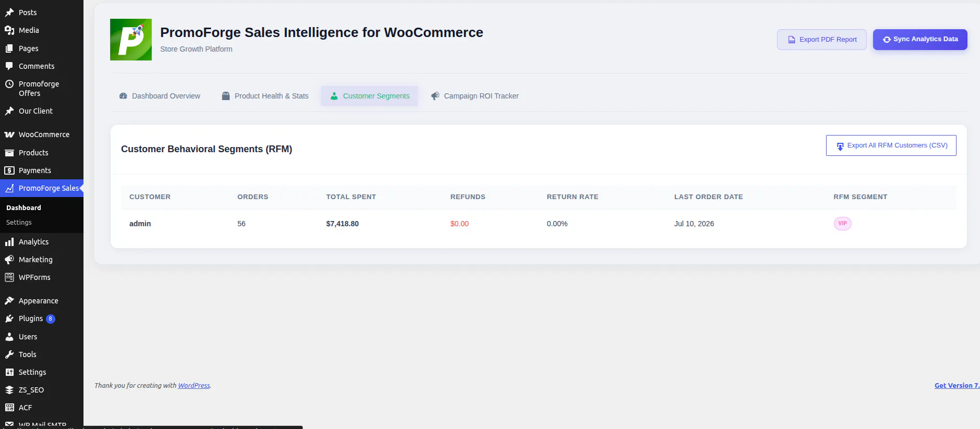Image resolution: width=980 pixels, height=429 pixels.
Task: Click the Customer Behavioral Segments (RFM) heading
Action: (207, 149)
